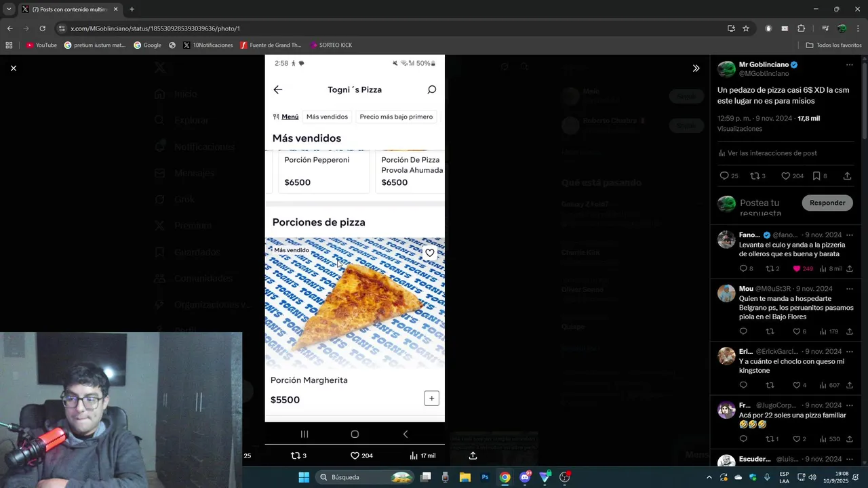Screen dimensions: 868x488
Task: Click the repost icon showing 3 in the side panel
Action: (754, 176)
